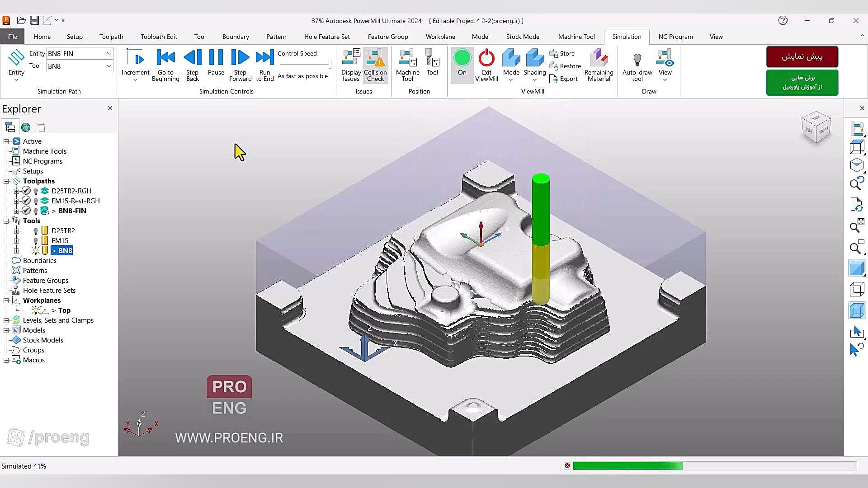Select the Explorer globe tab icon
Screen dimensions: 868x488
click(26, 127)
